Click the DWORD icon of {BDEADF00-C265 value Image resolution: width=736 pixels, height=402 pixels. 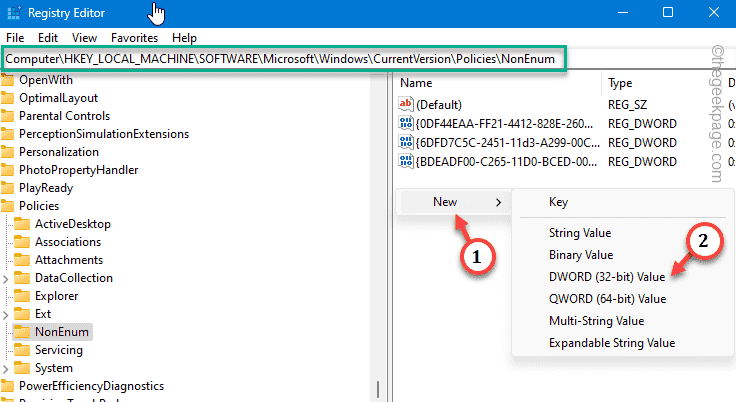(x=406, y=161)
